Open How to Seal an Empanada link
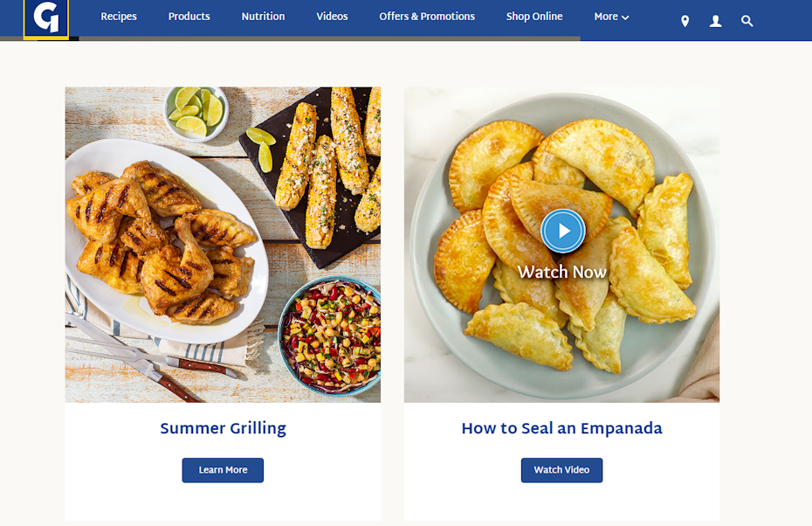 [x=561, y=428]
